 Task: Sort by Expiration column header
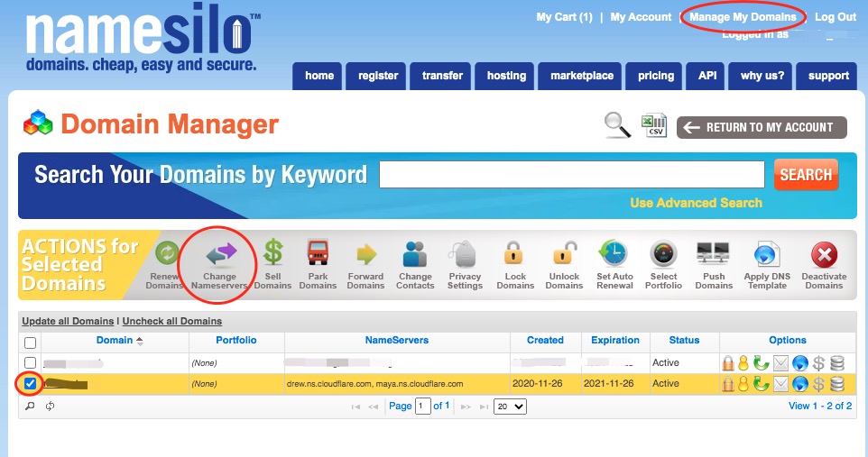click(x=615, y=340)
